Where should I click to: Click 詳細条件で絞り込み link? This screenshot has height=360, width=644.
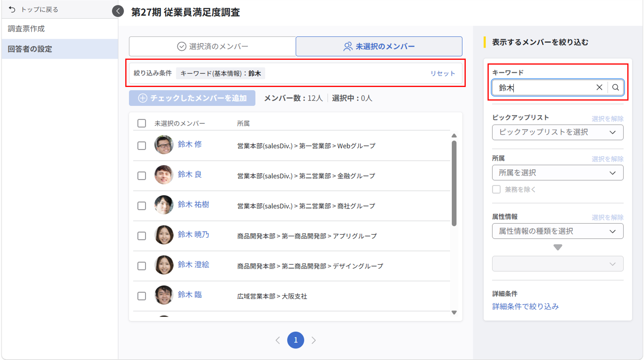point(525,306)
